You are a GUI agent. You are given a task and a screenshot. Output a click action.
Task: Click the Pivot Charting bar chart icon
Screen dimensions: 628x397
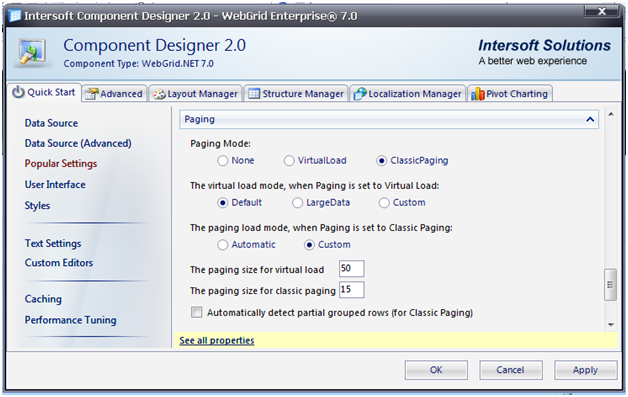[477, 94]
